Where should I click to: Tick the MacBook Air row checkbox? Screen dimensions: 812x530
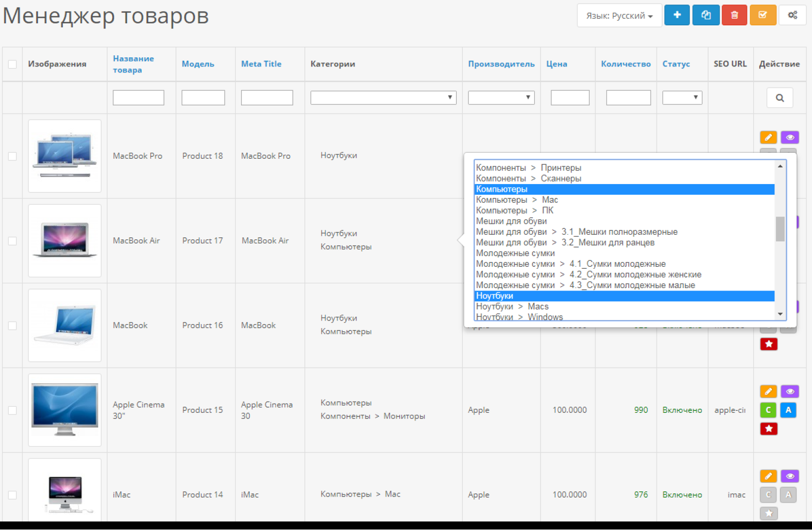click(x=12, y=241)
